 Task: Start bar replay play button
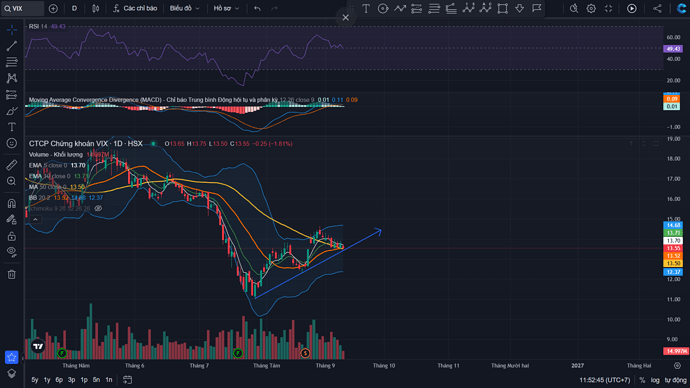(x=631, y=8)
